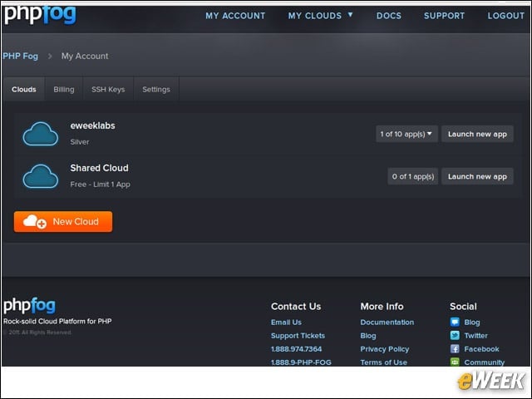Click the orange New Cloud button
The height and width of the screenshot is (399, 532).
click(63, 222)
